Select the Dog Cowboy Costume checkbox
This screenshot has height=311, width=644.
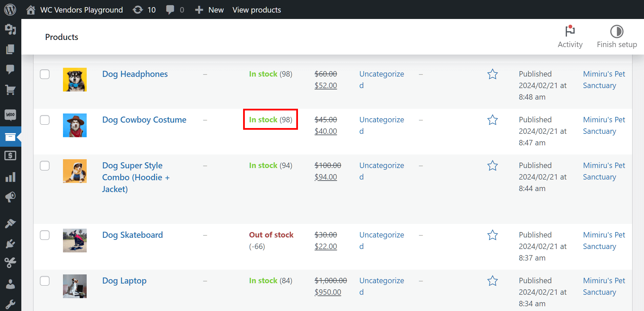[x=45, y=120]
